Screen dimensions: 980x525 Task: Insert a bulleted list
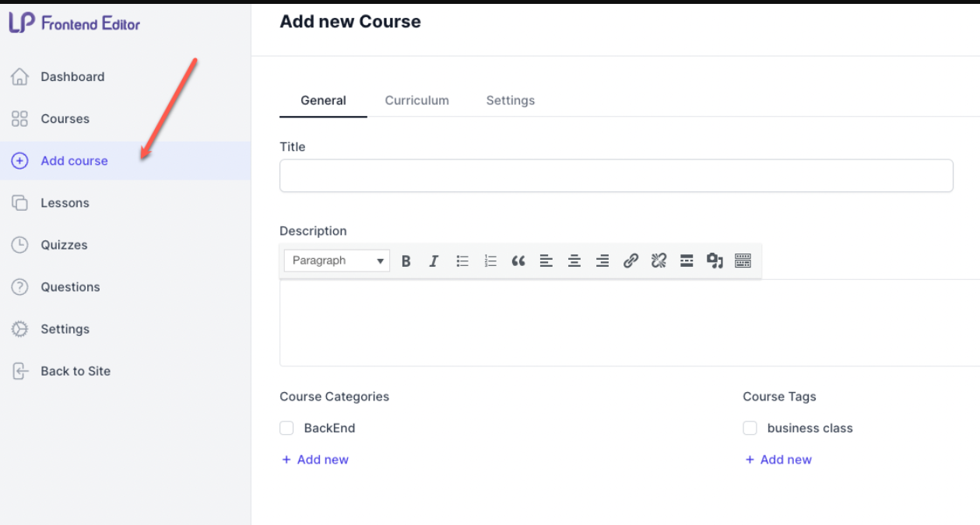coord(462,261)
